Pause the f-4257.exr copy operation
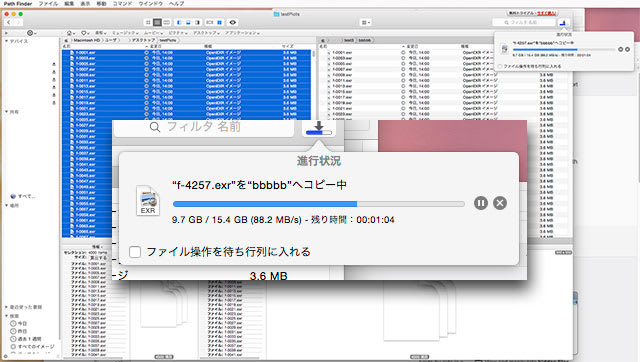 point(481,203)
